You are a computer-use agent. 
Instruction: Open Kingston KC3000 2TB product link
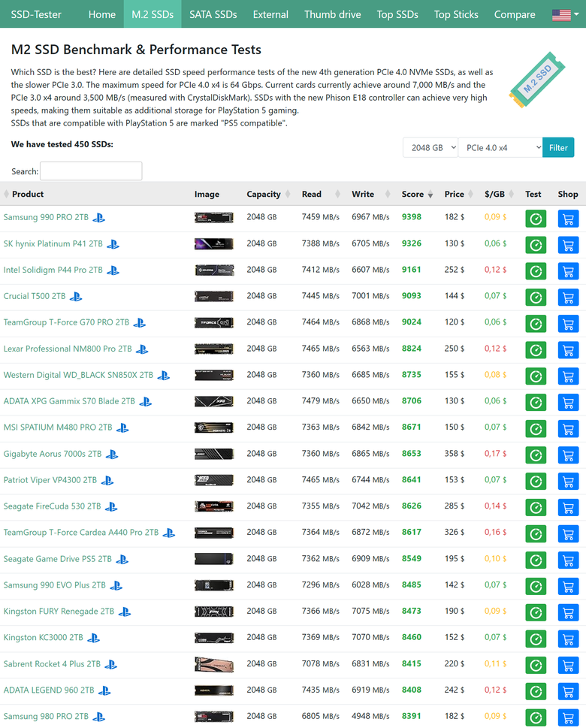(43, 637)
